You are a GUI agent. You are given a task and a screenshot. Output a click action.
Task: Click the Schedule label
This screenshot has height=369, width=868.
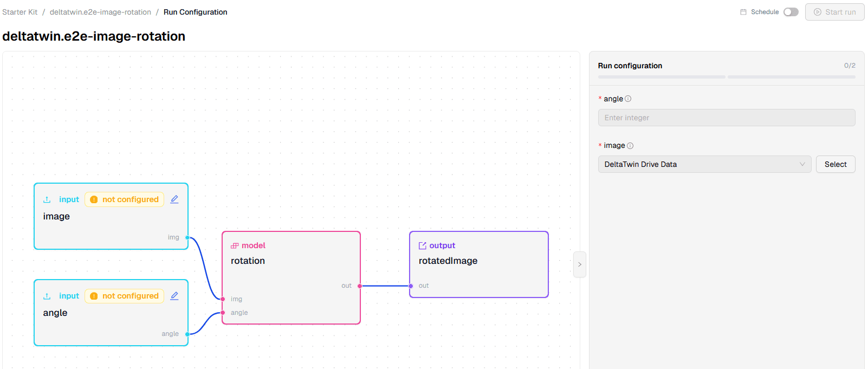coord(765,12)
